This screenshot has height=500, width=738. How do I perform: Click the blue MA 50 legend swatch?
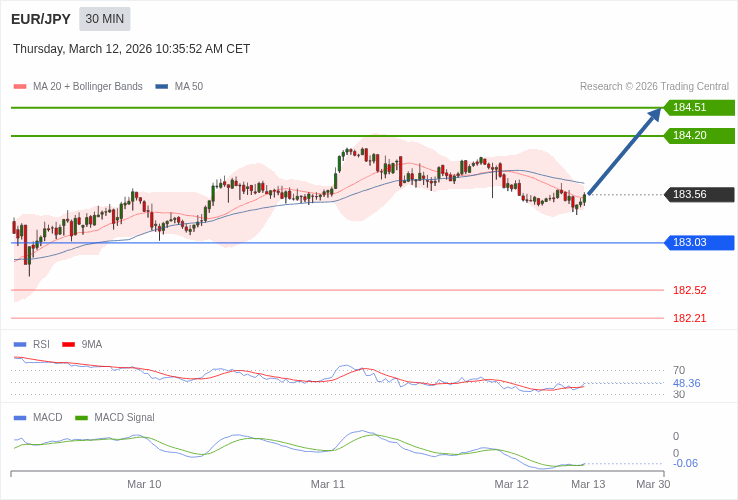pos(162,87)
